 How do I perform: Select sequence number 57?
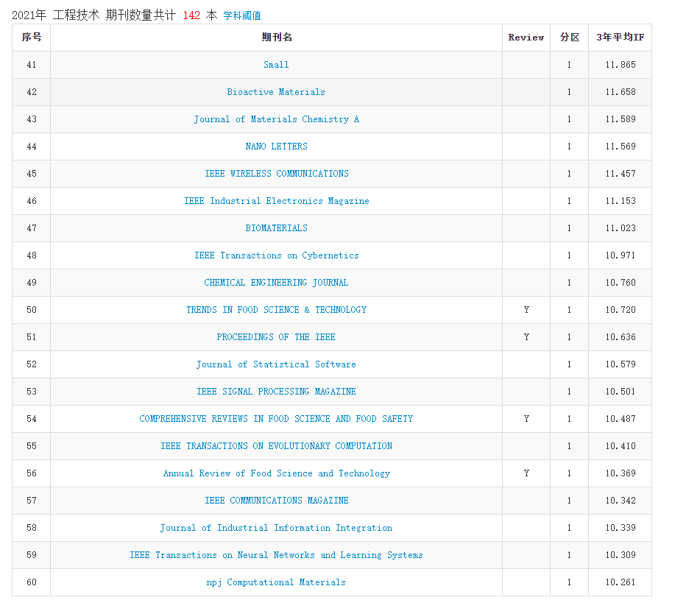pos(32,501)
